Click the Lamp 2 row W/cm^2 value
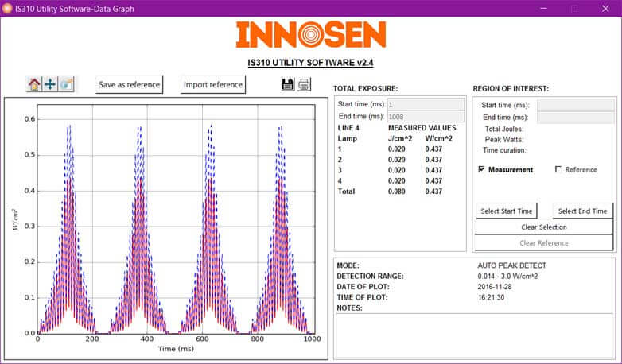 [433, 160]
